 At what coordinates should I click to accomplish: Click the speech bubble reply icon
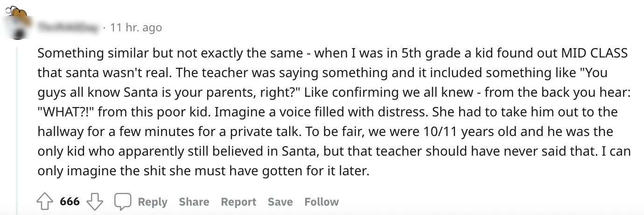[x=123, y=202]
